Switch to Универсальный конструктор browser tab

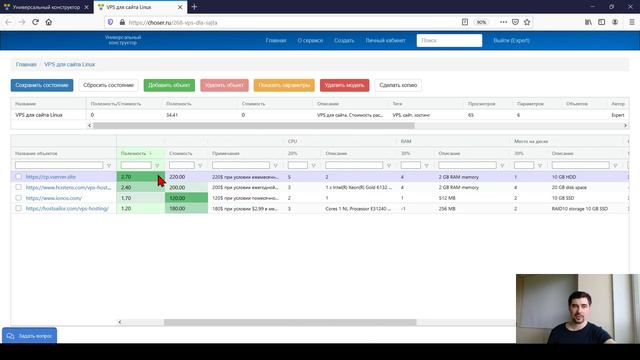(46, 7)
